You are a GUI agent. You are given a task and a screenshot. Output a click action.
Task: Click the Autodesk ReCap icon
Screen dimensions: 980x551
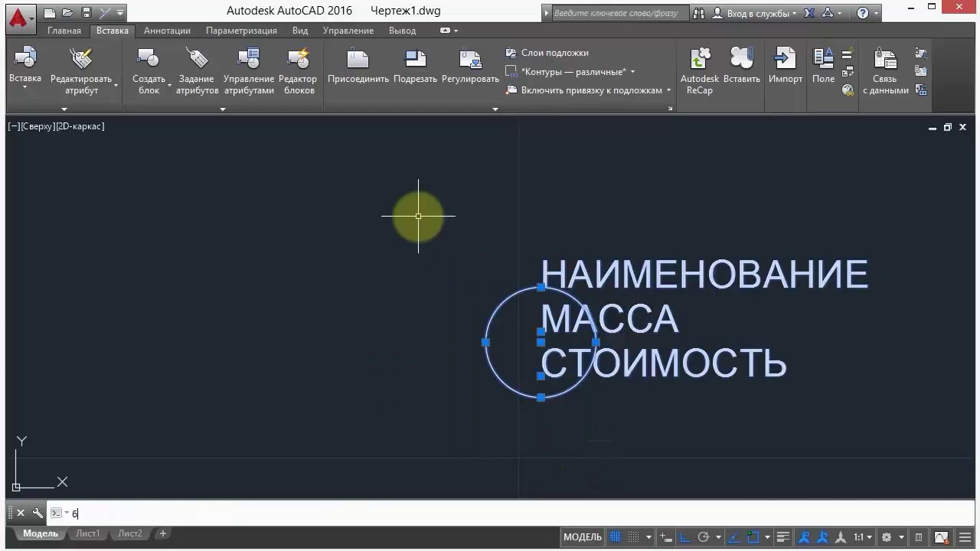click(700, 59)
